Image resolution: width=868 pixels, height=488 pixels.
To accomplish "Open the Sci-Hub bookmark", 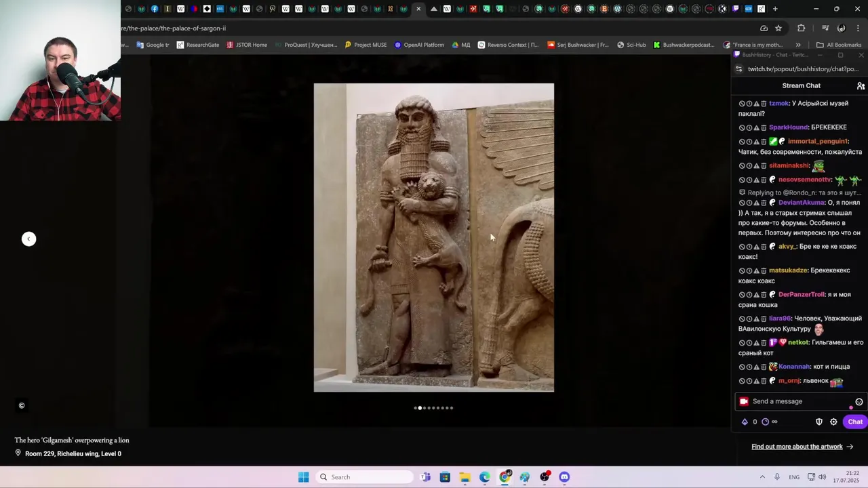I will (631, 45).
